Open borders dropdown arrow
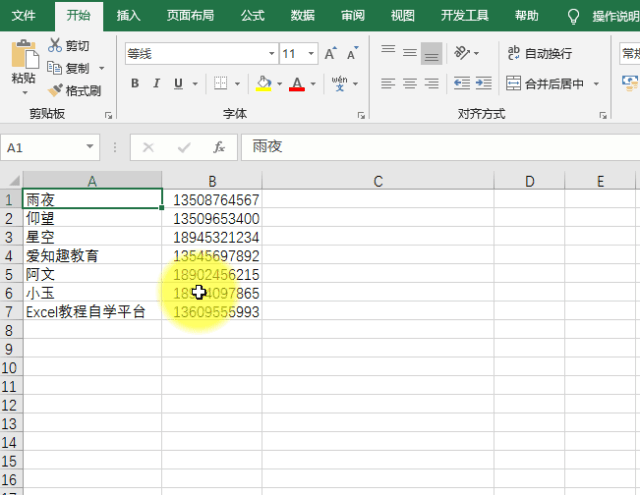 click(238, 84)
